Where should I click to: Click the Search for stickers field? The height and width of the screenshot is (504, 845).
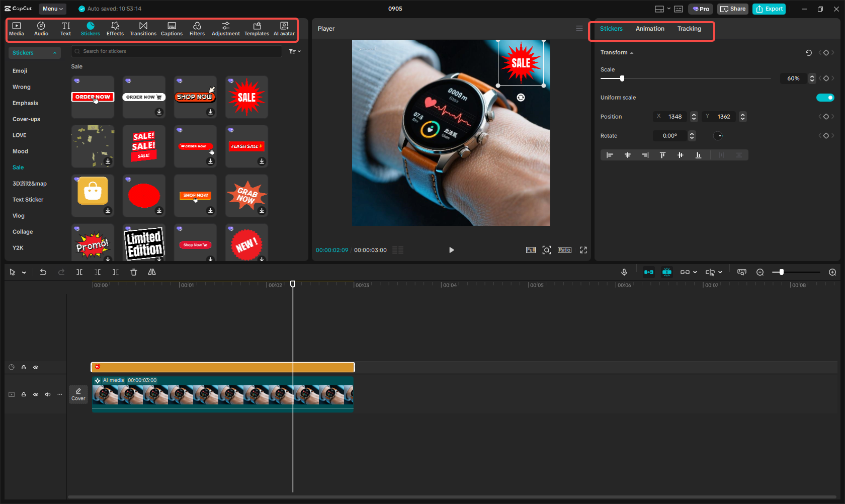177,51
